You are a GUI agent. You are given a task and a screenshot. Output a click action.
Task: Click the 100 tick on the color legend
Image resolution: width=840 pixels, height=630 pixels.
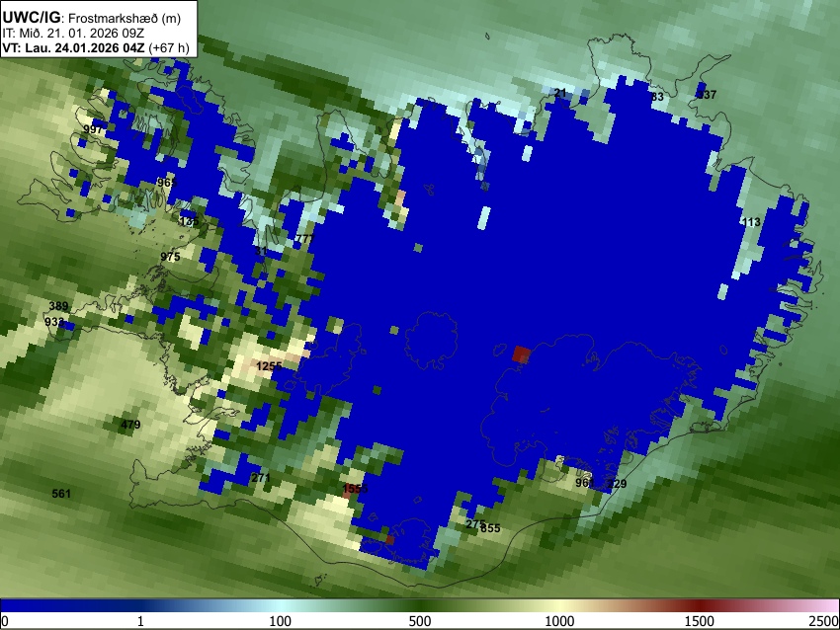click(x=281, y=621)
